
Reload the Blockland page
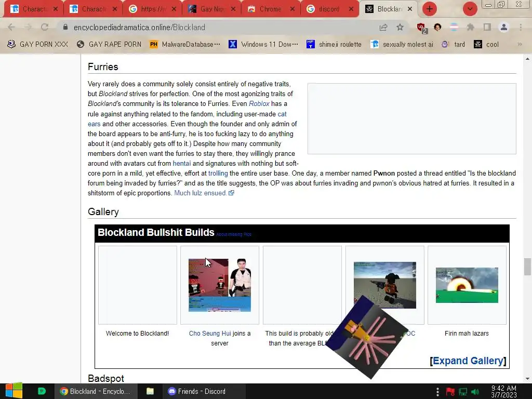(x=45, y=27)
